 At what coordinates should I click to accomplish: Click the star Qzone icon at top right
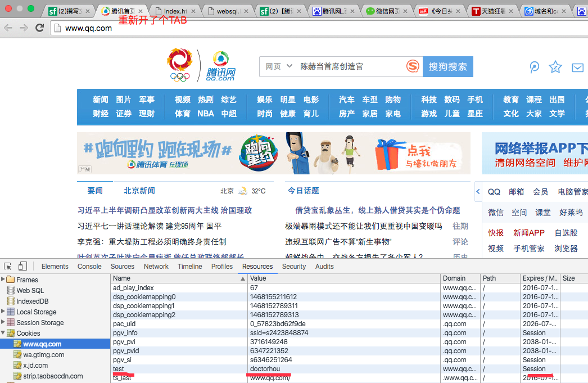tap(555, 67)
